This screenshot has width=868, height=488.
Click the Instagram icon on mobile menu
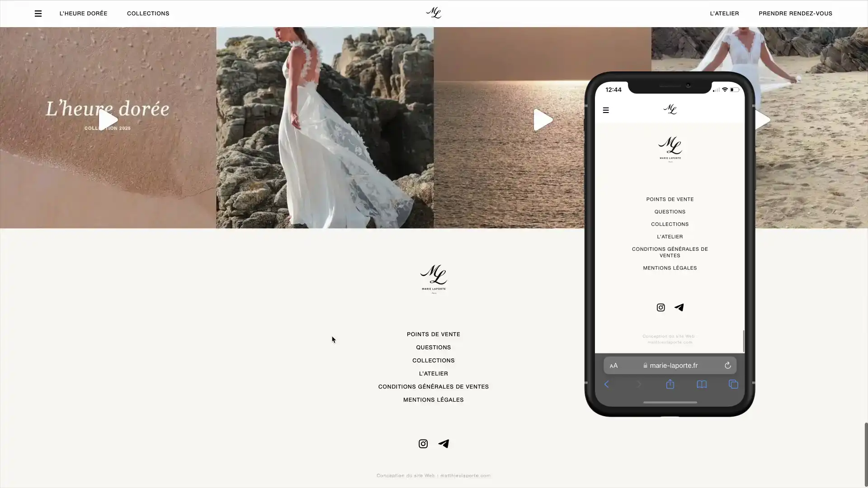[x=660, y=307]
